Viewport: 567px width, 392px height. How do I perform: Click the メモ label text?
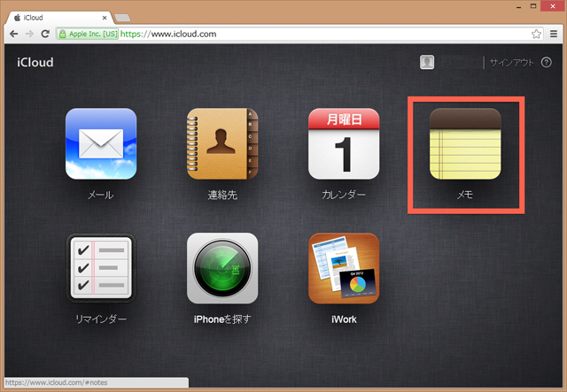tap(465, 195)
